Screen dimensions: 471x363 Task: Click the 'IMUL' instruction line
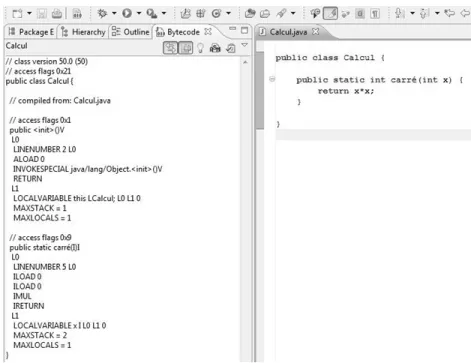click(x=22, y=296)
